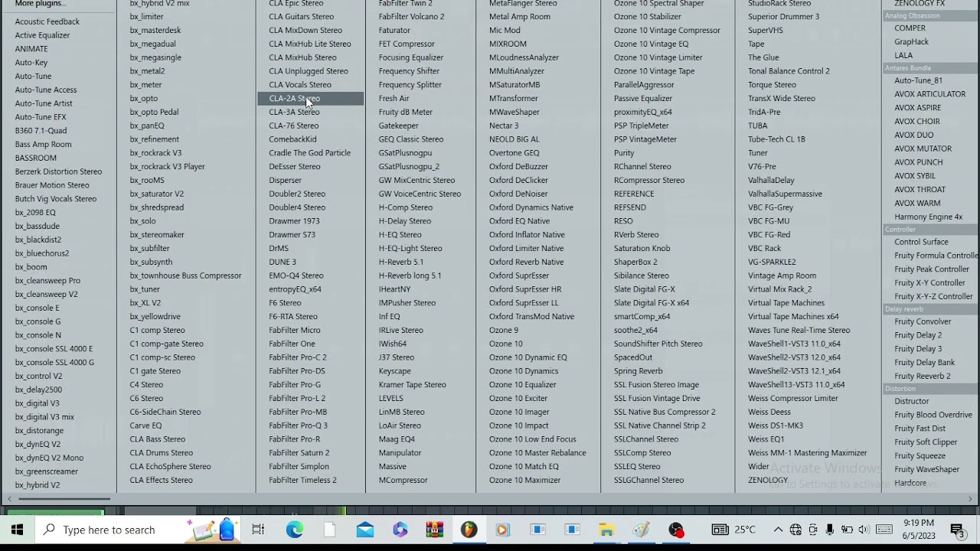Open WinRAR from the taskbar
This screenshot has height=551, width=980.
[435, 530]
